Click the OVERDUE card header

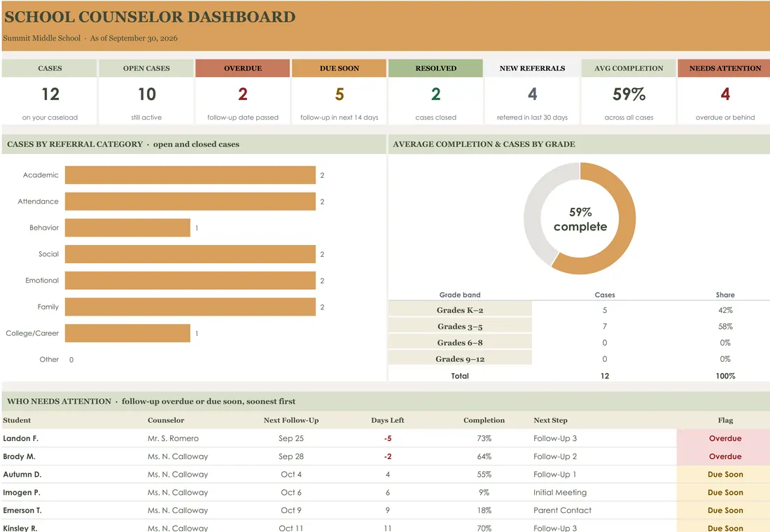coord(243,69)
